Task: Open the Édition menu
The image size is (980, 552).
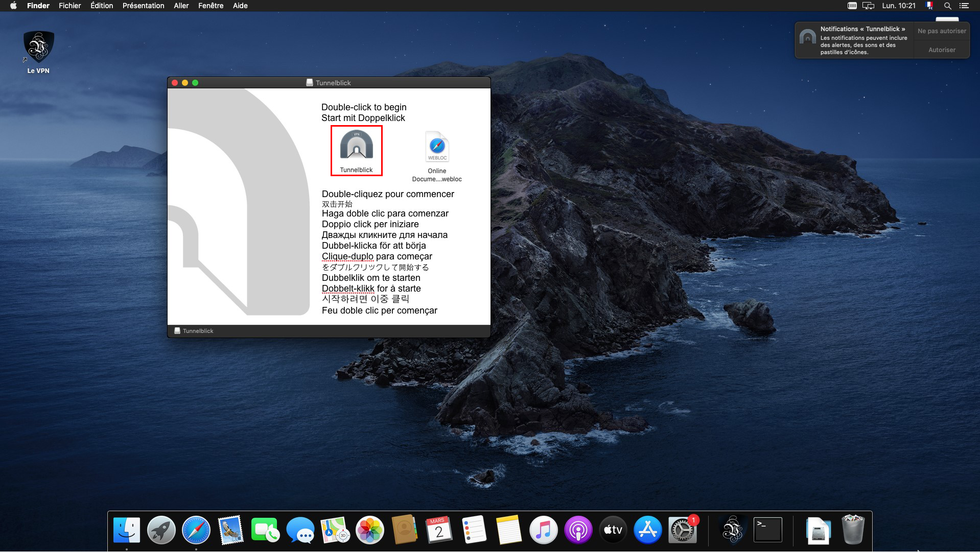Action: coord(102,6)
